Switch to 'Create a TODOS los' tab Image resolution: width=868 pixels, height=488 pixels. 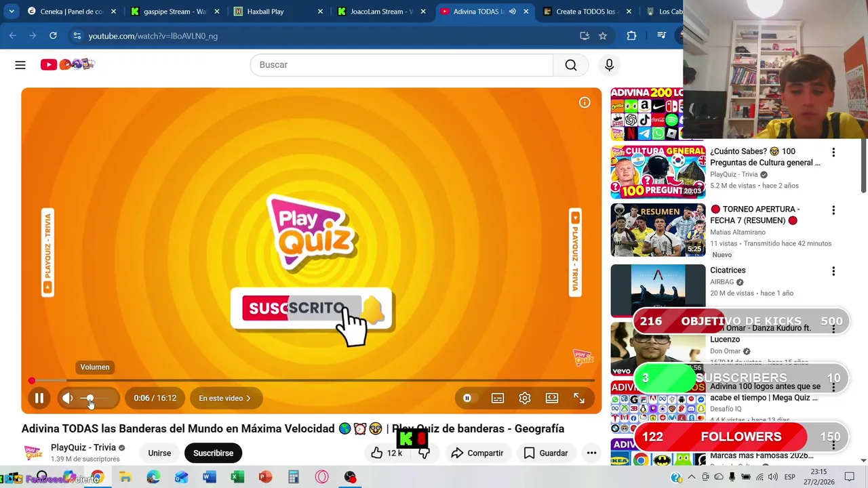(586, 12)
